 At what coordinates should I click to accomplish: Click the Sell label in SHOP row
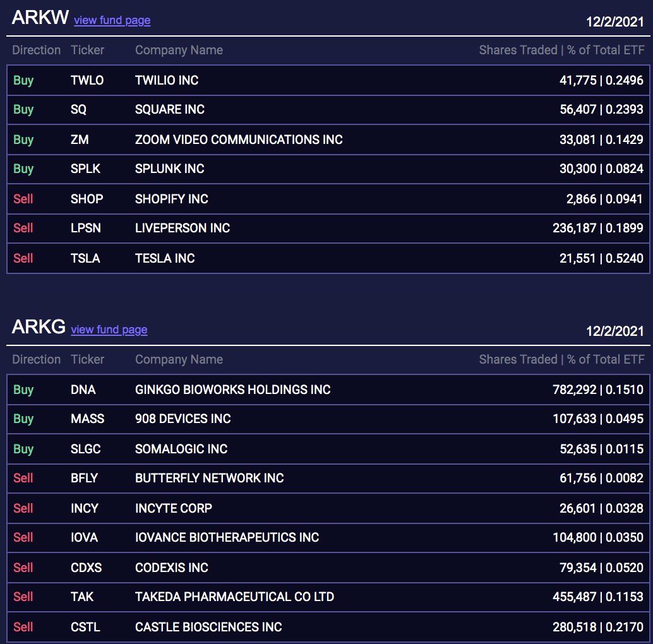coord(23,199)
